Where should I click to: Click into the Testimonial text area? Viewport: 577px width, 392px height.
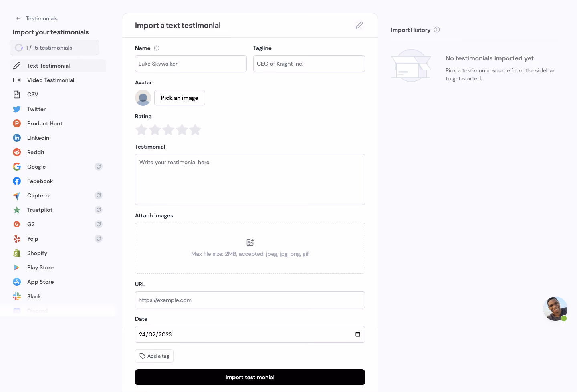point(250,179)
